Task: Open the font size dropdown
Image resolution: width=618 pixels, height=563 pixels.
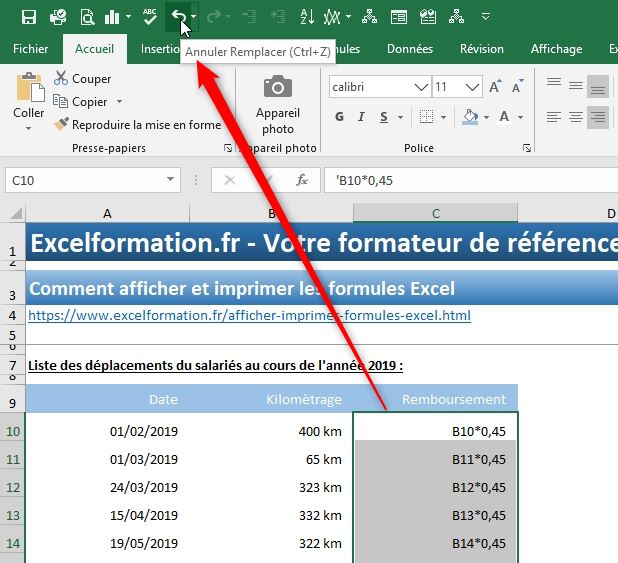Action: point(468,87)
